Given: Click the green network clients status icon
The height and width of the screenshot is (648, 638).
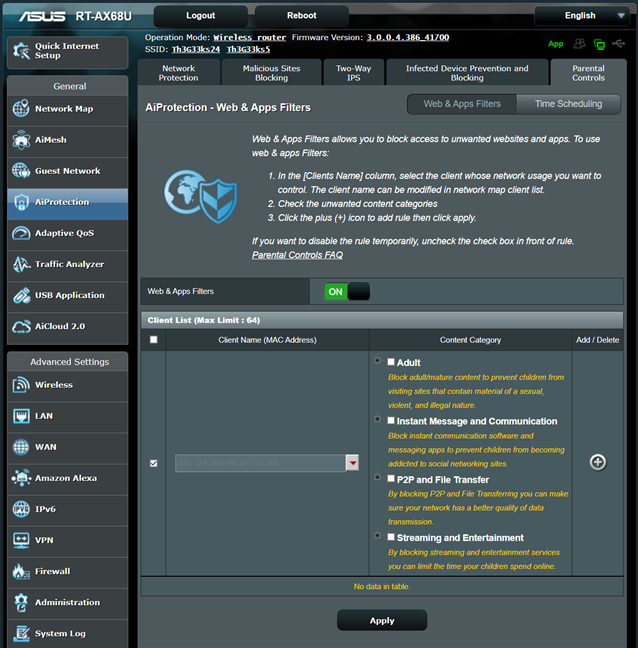Looking at the screenshot, I should pos(599,44).
